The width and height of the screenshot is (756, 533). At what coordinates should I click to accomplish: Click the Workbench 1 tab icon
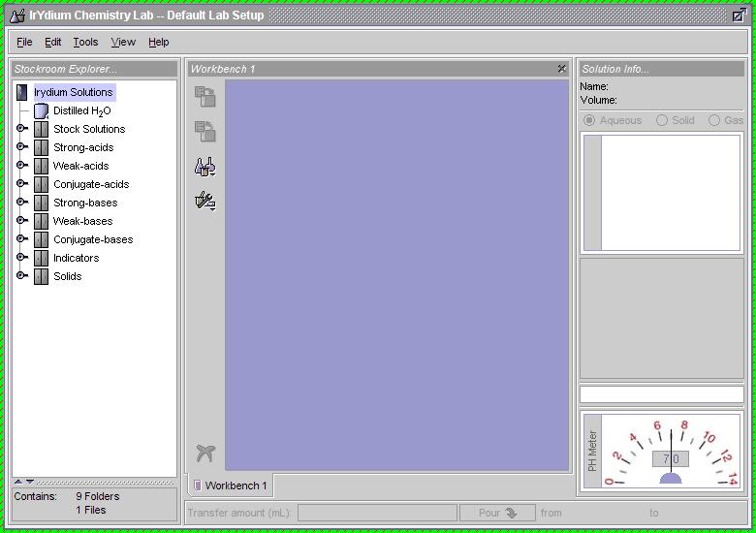pyautogui.click(x=197, y=486)
